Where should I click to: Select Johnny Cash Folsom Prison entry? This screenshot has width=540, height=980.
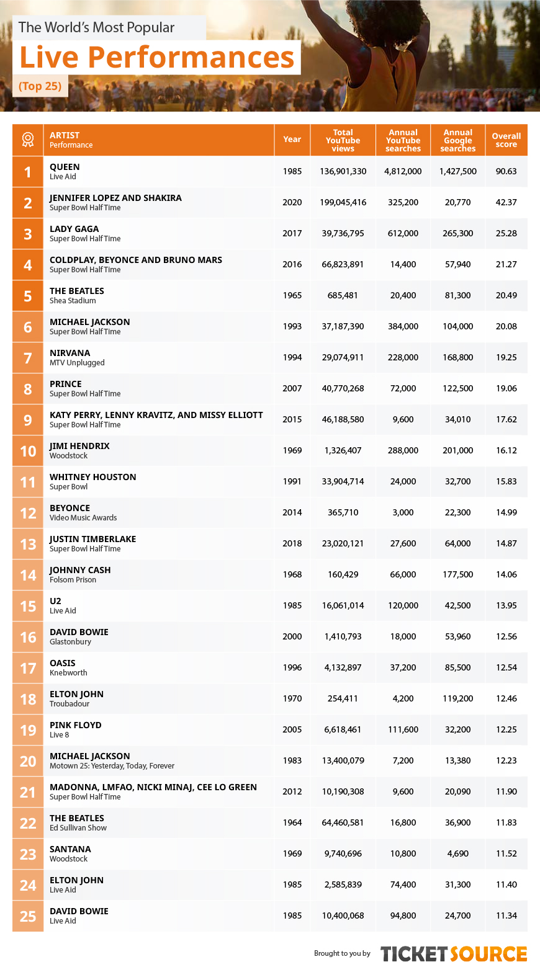click(x=80, y=574)
